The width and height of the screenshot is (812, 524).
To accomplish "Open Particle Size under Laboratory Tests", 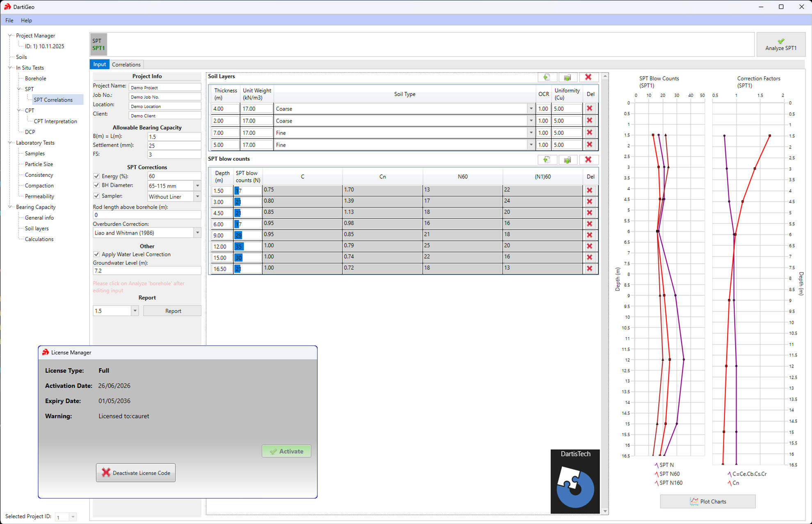I will pos(39,164).
